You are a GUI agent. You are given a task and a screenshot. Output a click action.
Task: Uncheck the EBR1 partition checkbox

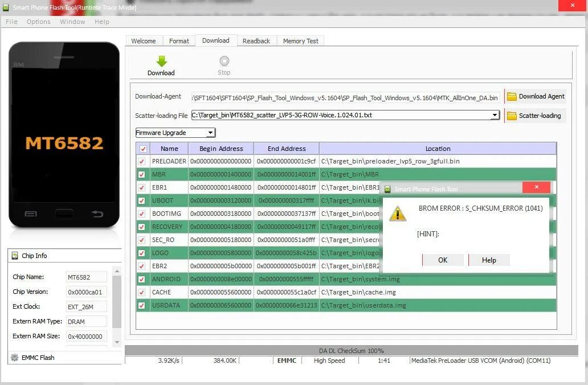tap(141, 188)
